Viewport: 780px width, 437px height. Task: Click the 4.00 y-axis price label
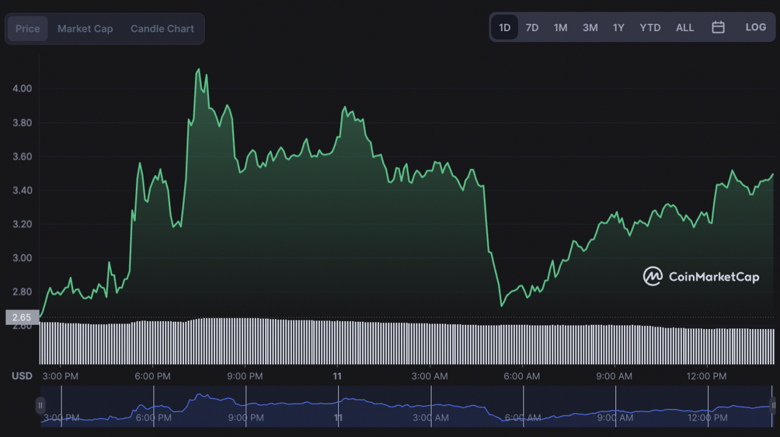coord(22,89)
